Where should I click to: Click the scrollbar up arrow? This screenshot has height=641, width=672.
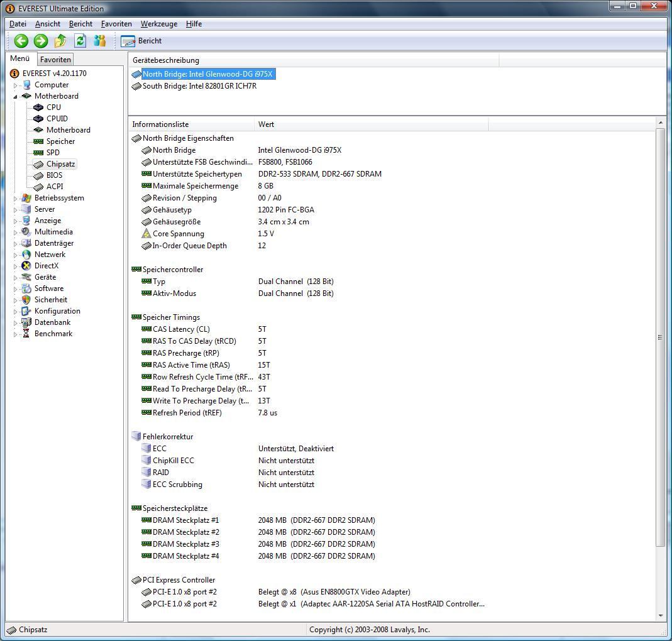(661, 123)
